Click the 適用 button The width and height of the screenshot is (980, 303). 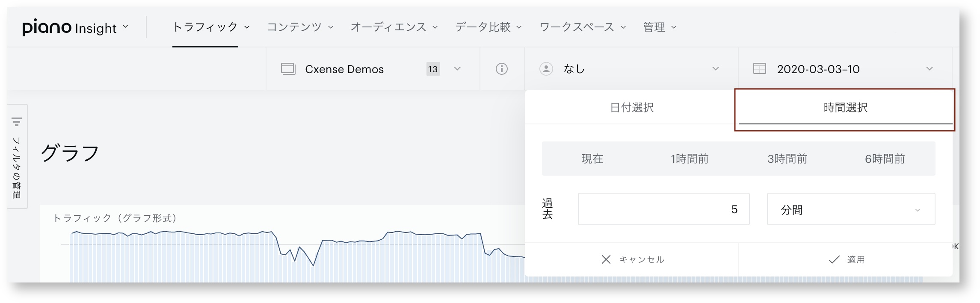pyautogui.click(x=845, y=259)
